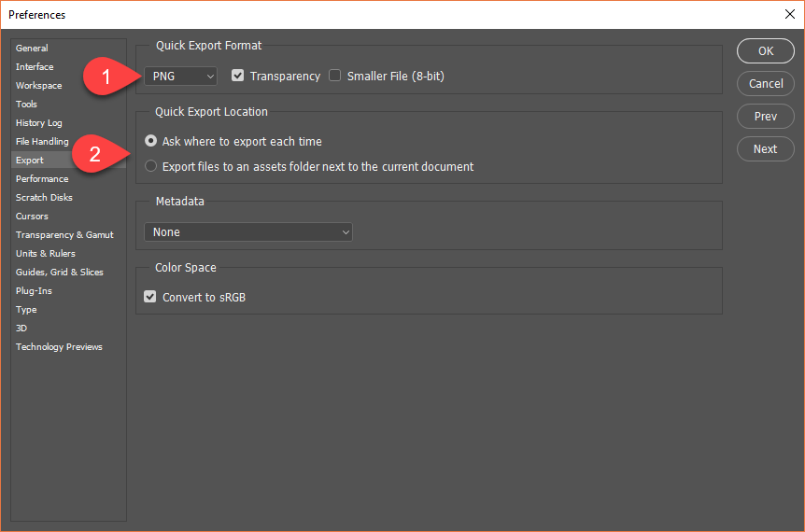The height and width of the screenshot is (532, 805).
Task: Open Plug-Ins preferences
Action: coord(34,291)
